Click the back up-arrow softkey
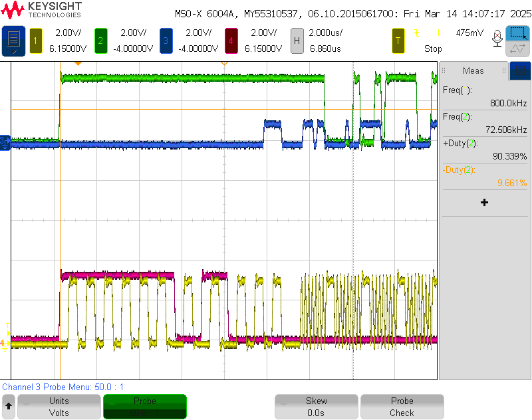The width and height of the screenshot is (532, 420). (9, 406)
